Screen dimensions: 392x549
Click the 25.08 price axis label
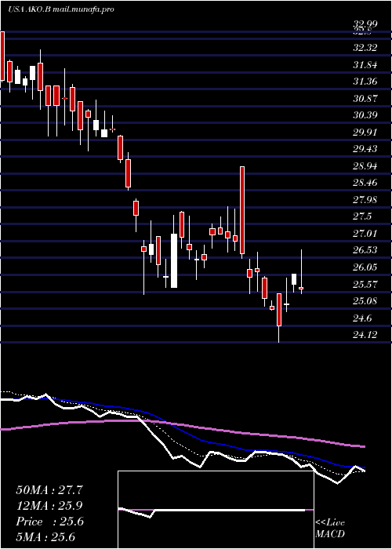click(365, 301)
